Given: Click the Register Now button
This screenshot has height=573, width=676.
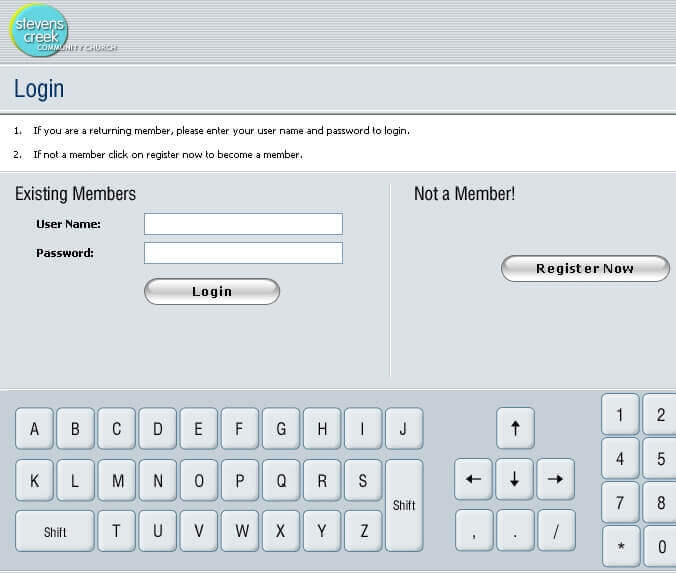Looking at the screenshot, I should (x=585, y=268).
